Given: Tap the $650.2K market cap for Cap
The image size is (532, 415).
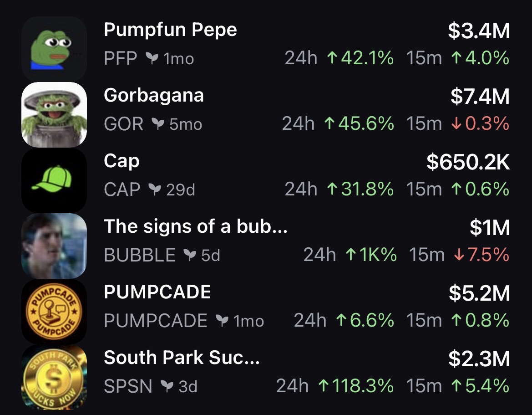Looking at the screenshot, I should [x=468, y=162].
